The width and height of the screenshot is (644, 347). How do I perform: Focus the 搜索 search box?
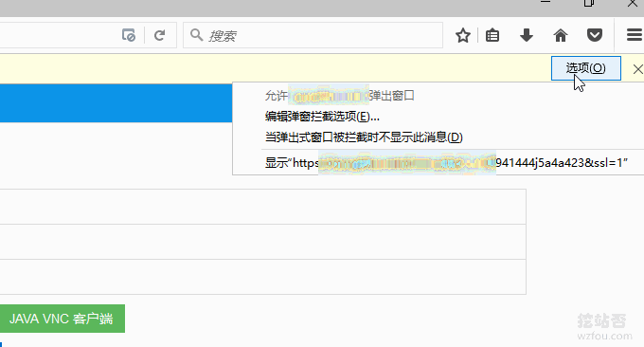[x=313, y=35]
